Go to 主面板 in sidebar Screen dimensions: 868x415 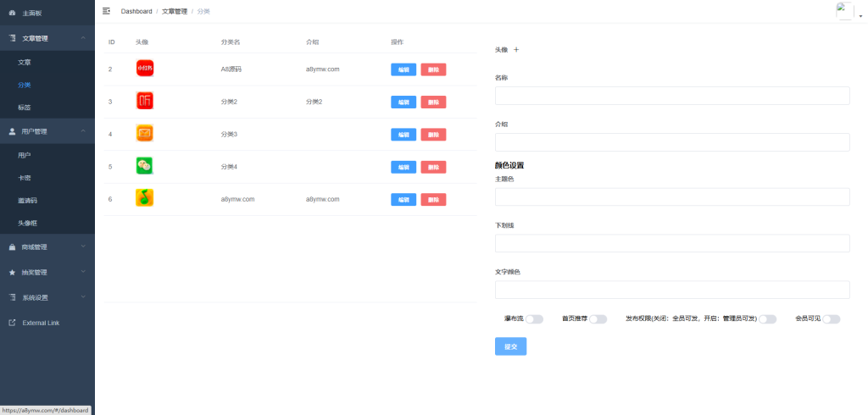tap(47, 13)
